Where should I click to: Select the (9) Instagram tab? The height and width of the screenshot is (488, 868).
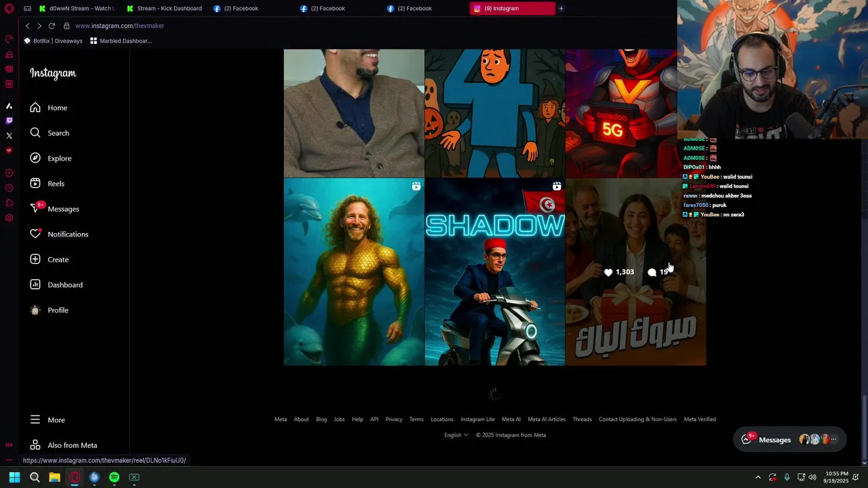pyautogui.click(x=512, y=9)
